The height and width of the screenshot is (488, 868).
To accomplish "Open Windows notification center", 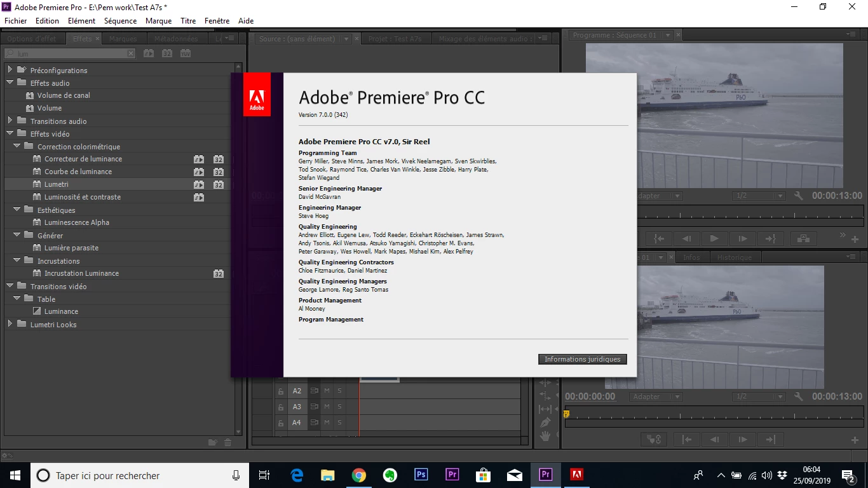I will [849, 475].
